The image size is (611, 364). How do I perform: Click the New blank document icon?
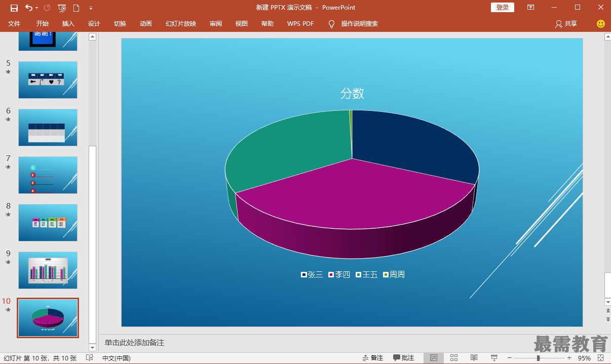(76, 8)
